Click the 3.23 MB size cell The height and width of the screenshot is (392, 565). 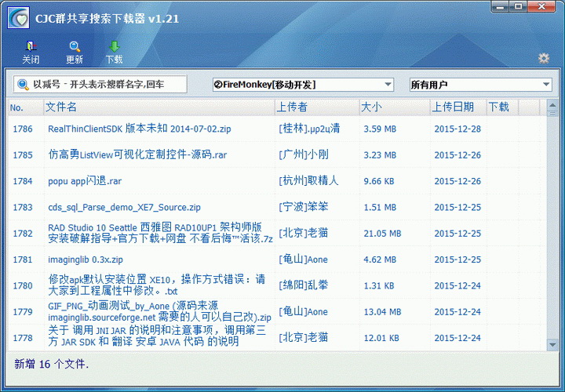click(380, 155)
